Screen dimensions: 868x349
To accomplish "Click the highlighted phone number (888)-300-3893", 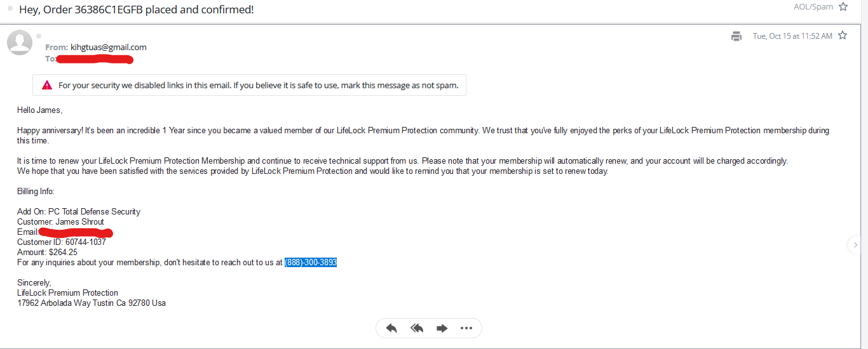I will click(x=311, y=262).
